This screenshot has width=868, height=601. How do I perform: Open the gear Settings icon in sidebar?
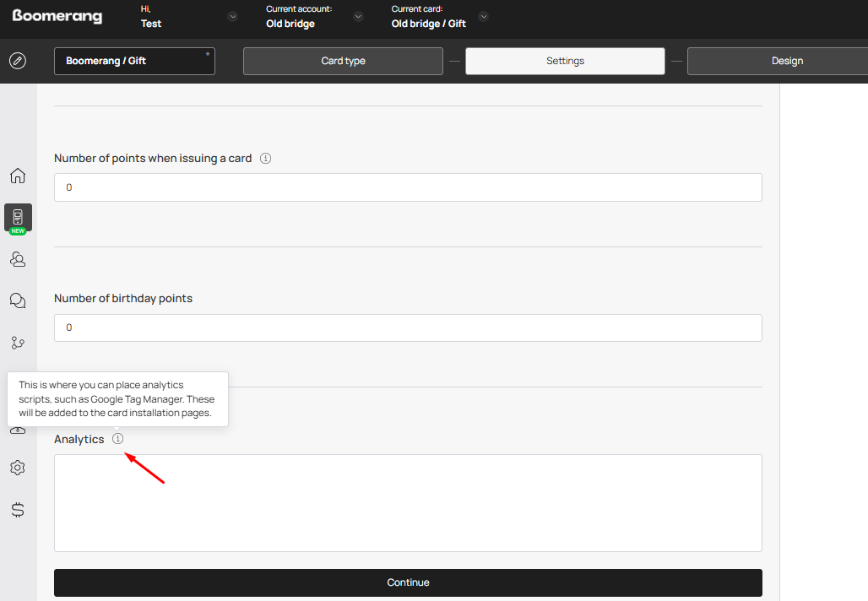tap(18, 468)
